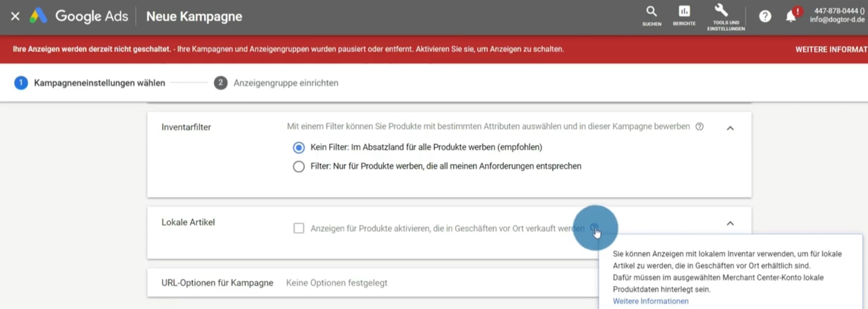Viewport: 868px width, 309px height.
Task: Go to step 2 Anzeigengruppe einrichten
Action: pyautogui.click(x=285, y=83)
